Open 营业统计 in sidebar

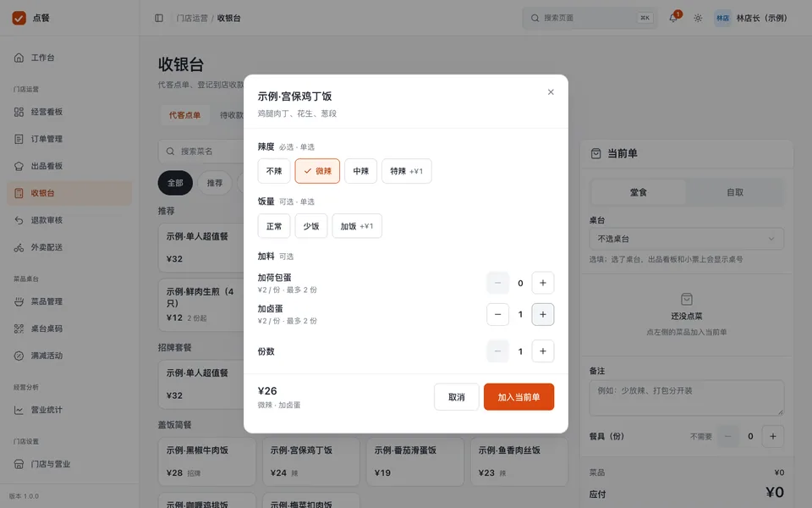[69, 410]
